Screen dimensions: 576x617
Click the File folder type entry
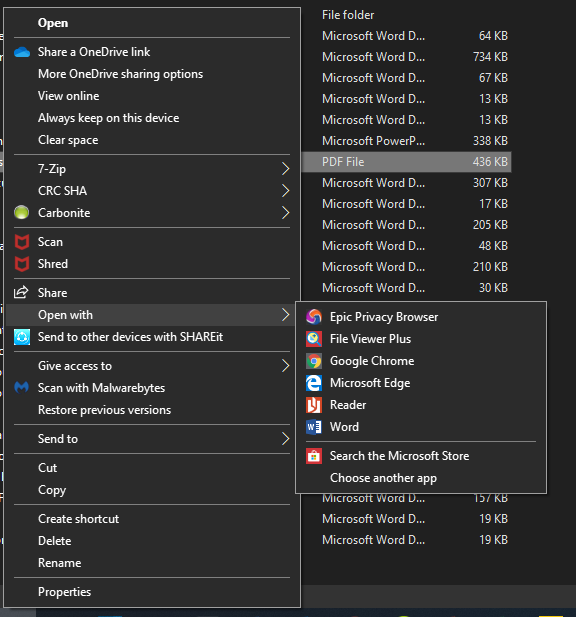point(348,15)
